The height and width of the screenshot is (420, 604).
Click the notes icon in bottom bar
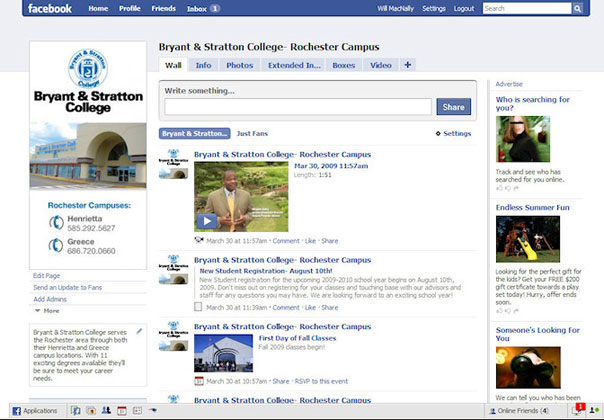(137, 411)
